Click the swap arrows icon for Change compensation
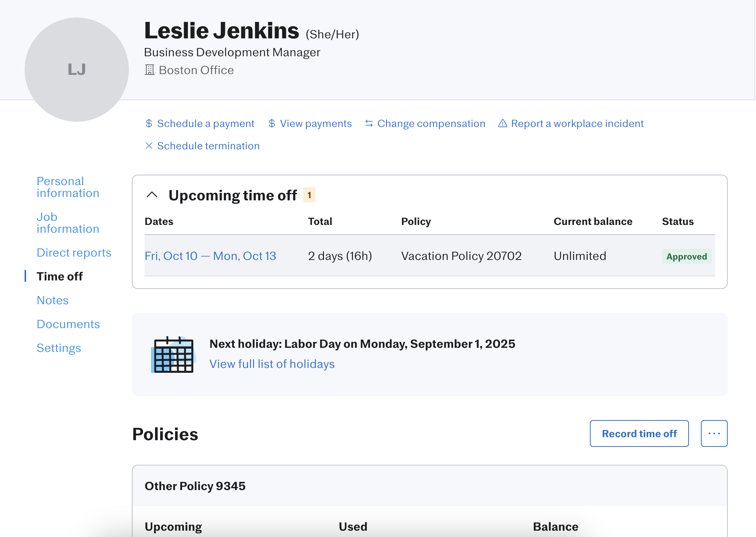 [369, 124]
